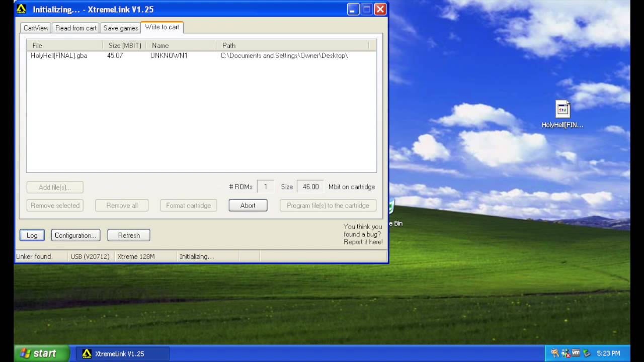
Task: Open the Save games tab
Action: point(120,28)
